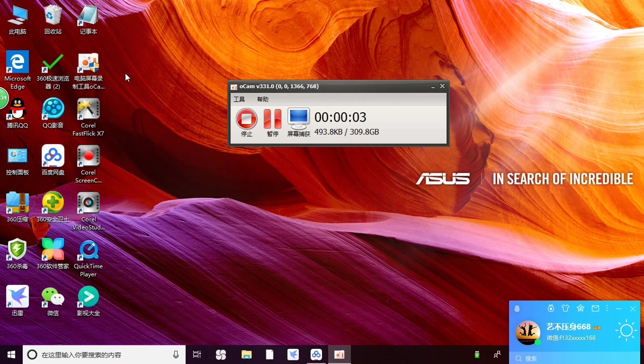Screen dimensions: 644x364
Task: Click the QQ penguin logo in QQ panel
Action: click(x=517, y=309)
